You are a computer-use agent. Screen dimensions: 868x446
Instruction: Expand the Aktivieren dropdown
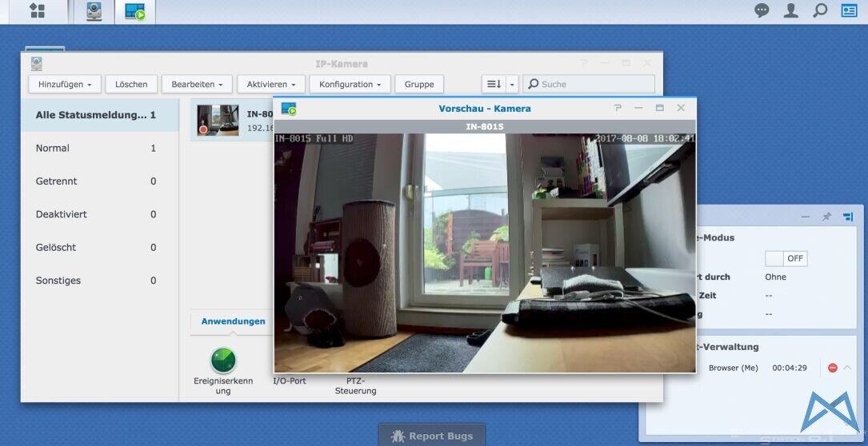coord(271,84)
